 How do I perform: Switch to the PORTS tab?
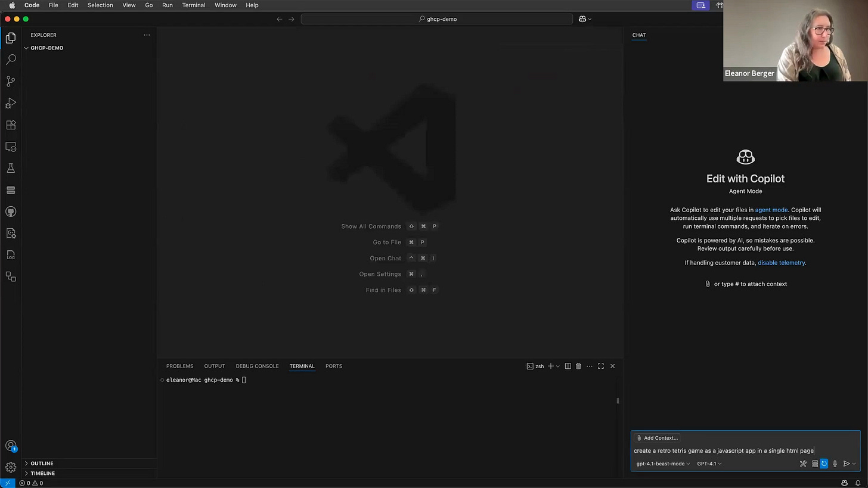334,366
